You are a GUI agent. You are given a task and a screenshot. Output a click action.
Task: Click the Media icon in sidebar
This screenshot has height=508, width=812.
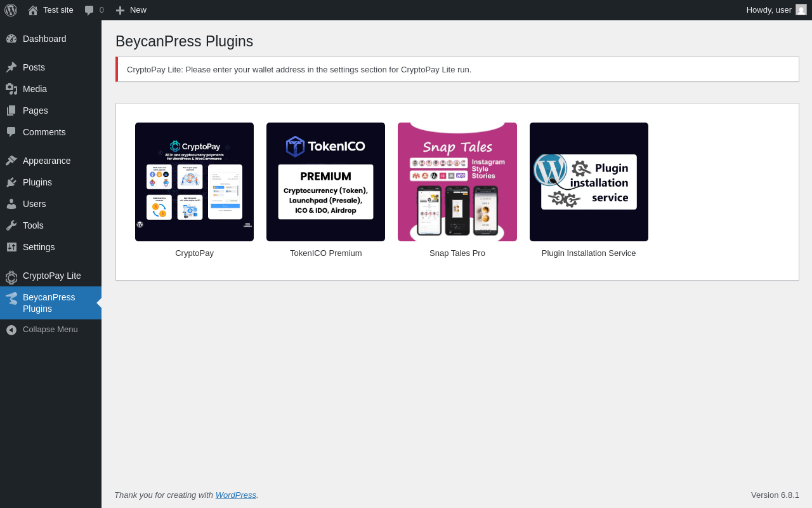click(x=11, y=89)
